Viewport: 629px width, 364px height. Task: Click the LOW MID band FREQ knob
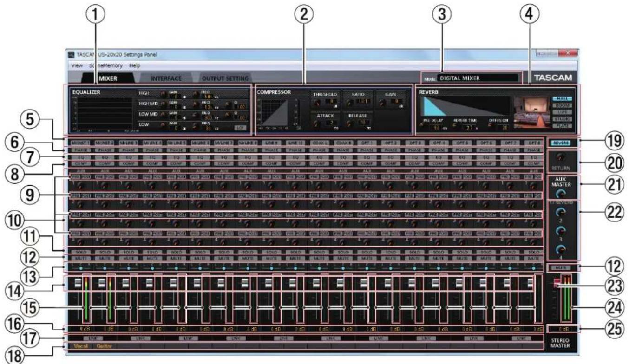pos(196,114)
